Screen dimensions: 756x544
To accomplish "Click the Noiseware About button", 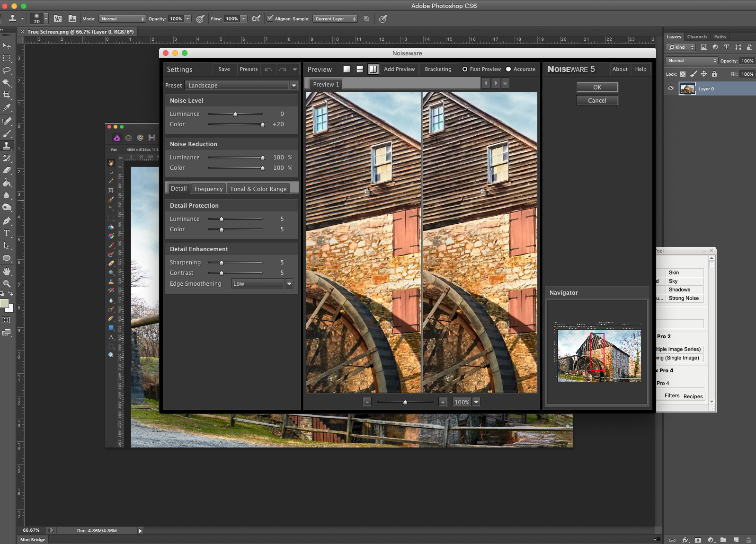I will (620, 69).
